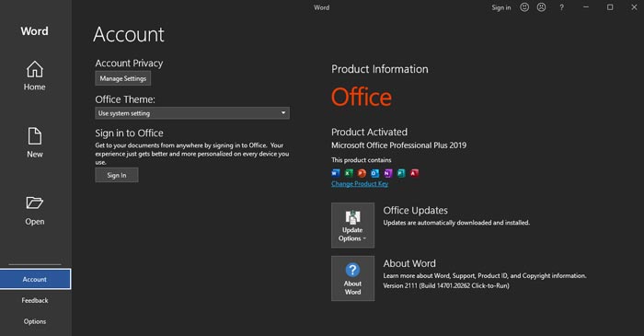Click the orange Office logo text

tap(362, 97)
